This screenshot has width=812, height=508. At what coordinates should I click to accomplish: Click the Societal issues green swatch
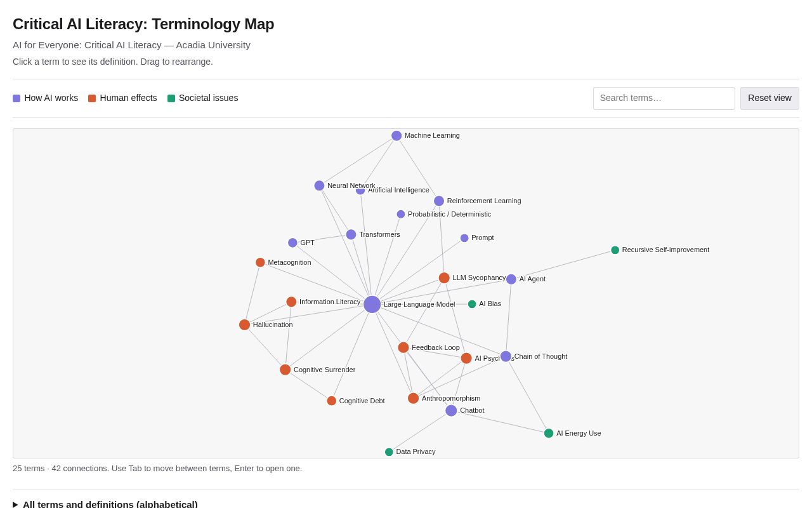tap(171, 98)
